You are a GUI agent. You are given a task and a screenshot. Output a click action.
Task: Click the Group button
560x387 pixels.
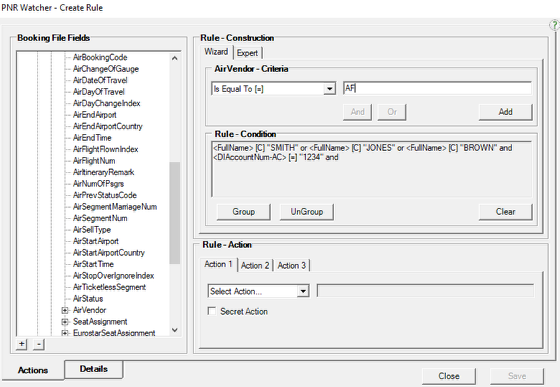tap(244, 212)
